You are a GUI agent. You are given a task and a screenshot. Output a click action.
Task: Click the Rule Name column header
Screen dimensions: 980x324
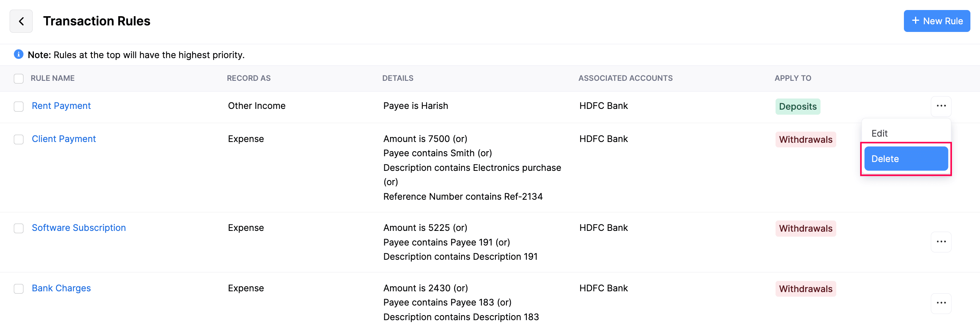click(53, 78)
